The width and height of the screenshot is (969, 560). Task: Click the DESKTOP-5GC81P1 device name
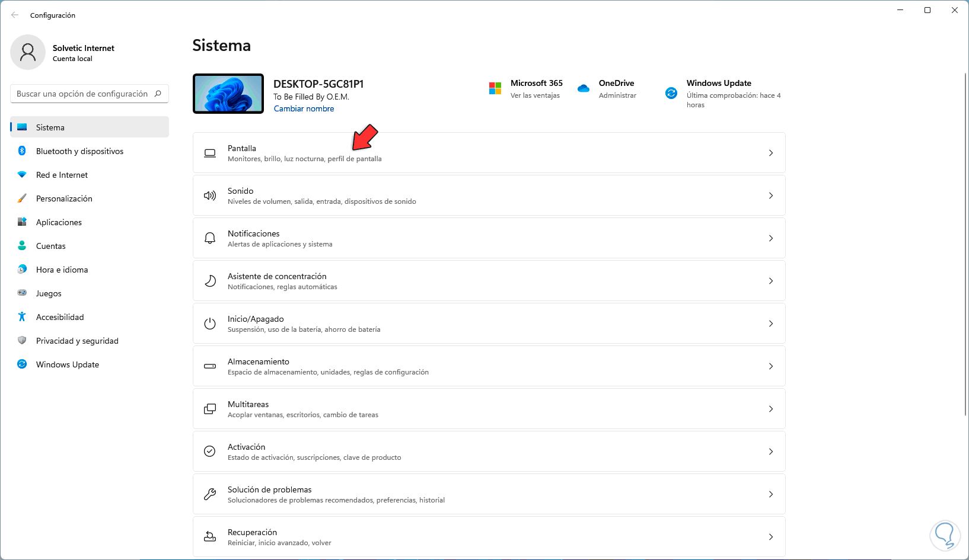pyautogui.click(x=318, y=84)
